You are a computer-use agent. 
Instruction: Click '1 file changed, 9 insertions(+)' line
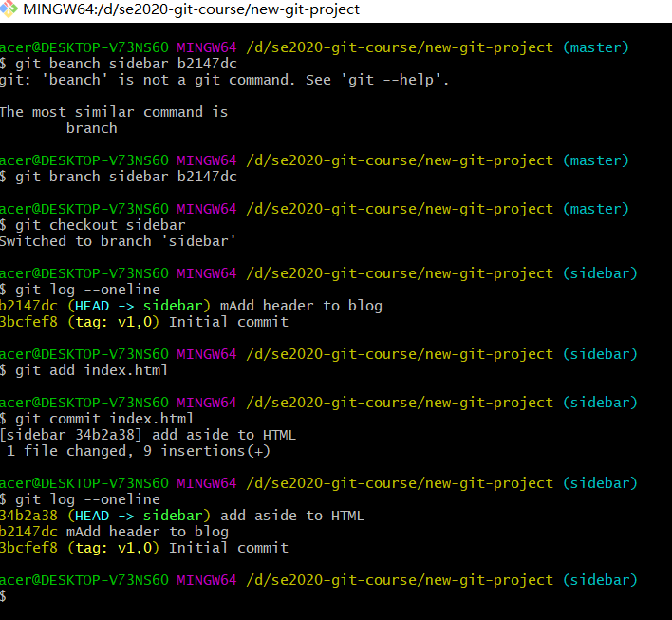(138, 451)
